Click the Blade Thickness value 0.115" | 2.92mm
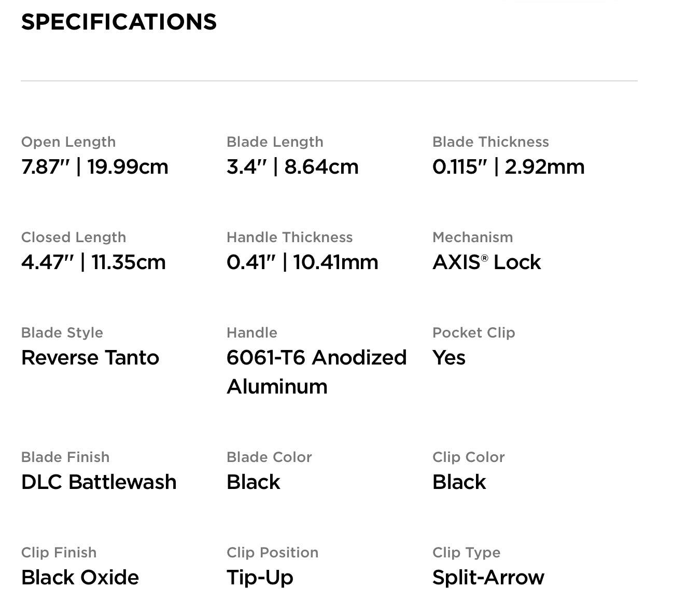 508,167
